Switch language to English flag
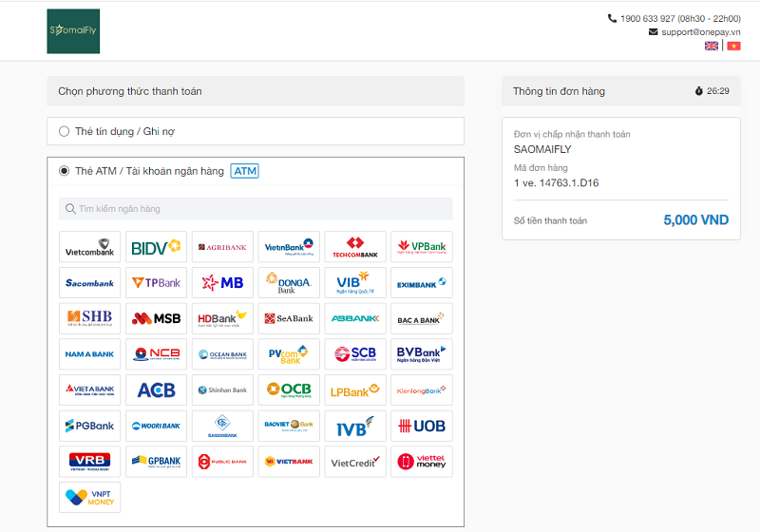The width and height of the screenshot is (760, 532). click(712, 46)
